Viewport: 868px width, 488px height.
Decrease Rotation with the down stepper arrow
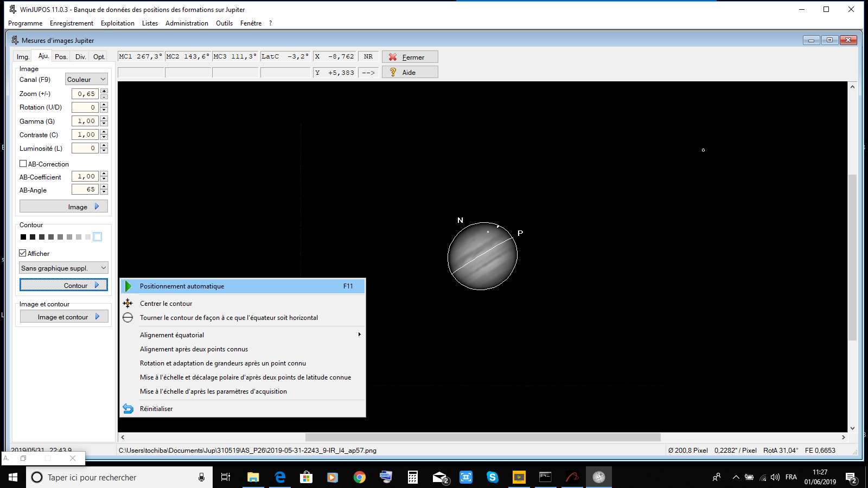pyautogui.click(x=104, y=110)
